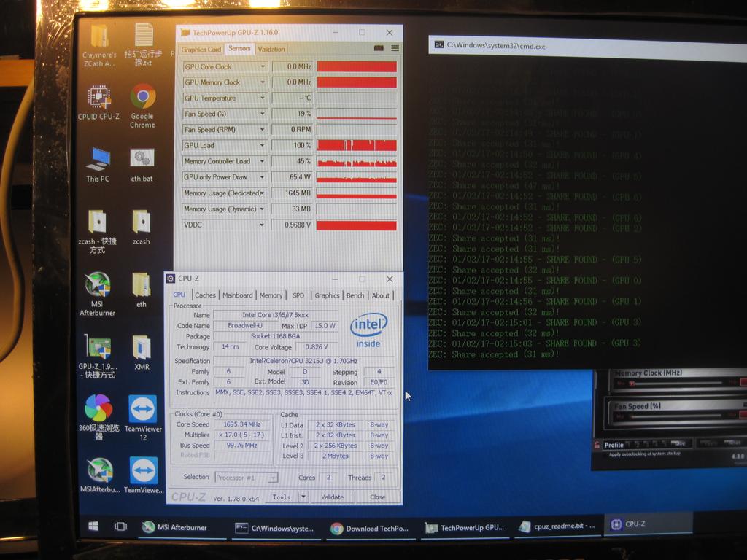Click the GPU-Z screenshot camera icon
The width and height of the screenshot is (747, 560).
379,48
